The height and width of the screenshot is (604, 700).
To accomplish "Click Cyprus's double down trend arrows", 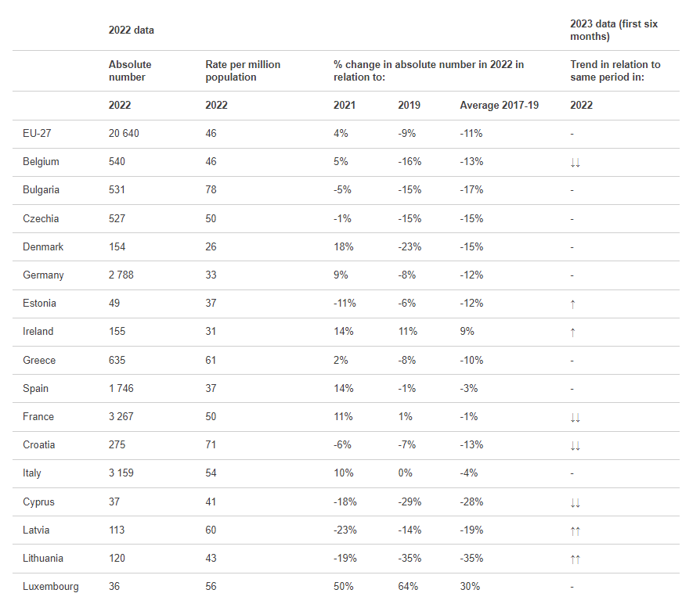I will tap(576, 503).
